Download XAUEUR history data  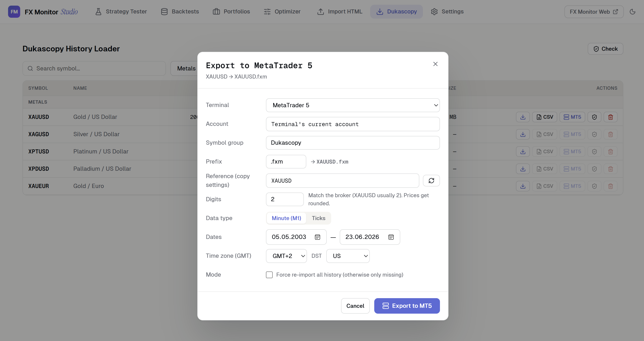[523, 186]
